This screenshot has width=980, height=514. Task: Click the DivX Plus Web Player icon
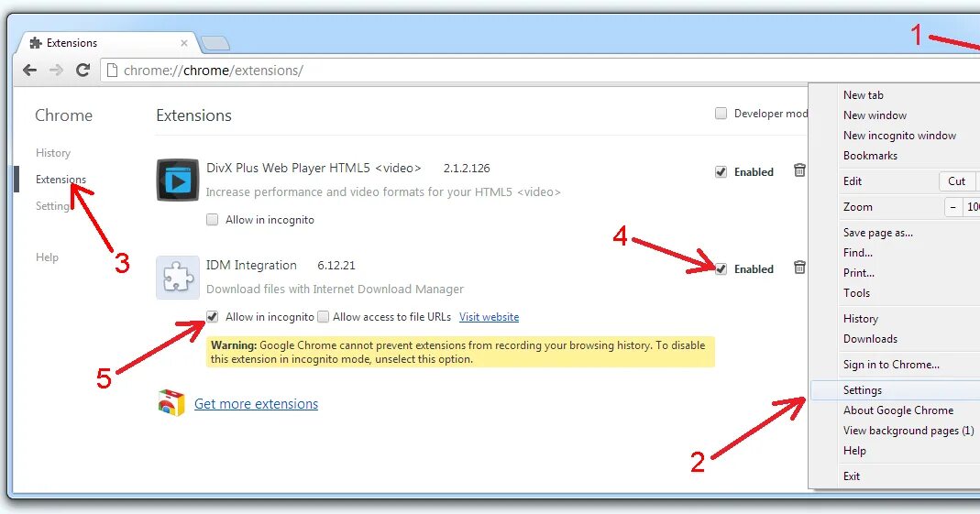pos(178,180)
